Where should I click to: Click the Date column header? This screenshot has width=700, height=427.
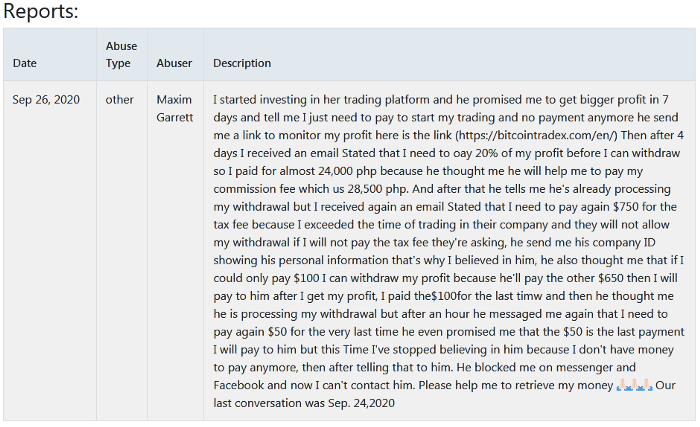pos(25,63)
